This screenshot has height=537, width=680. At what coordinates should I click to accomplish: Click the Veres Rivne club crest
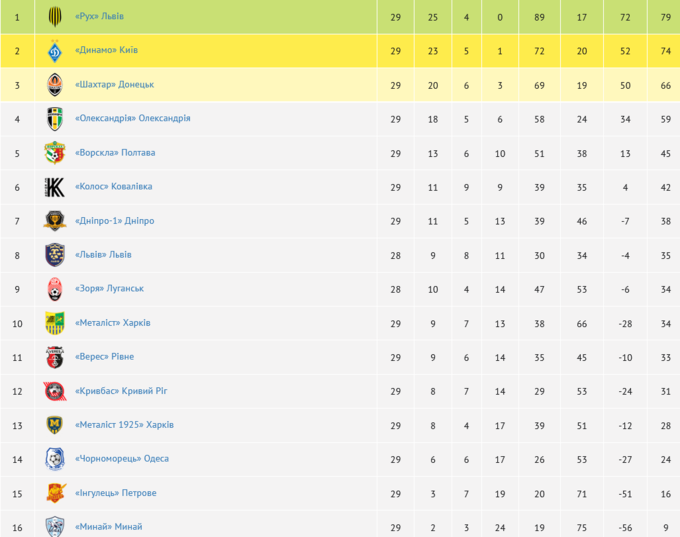55,357
